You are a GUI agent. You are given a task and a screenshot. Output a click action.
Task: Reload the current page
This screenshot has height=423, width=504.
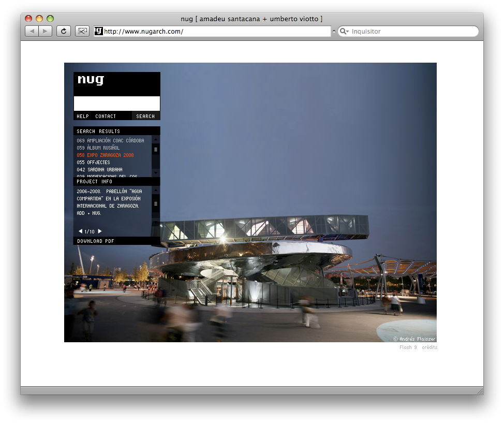tap(64, 31)
